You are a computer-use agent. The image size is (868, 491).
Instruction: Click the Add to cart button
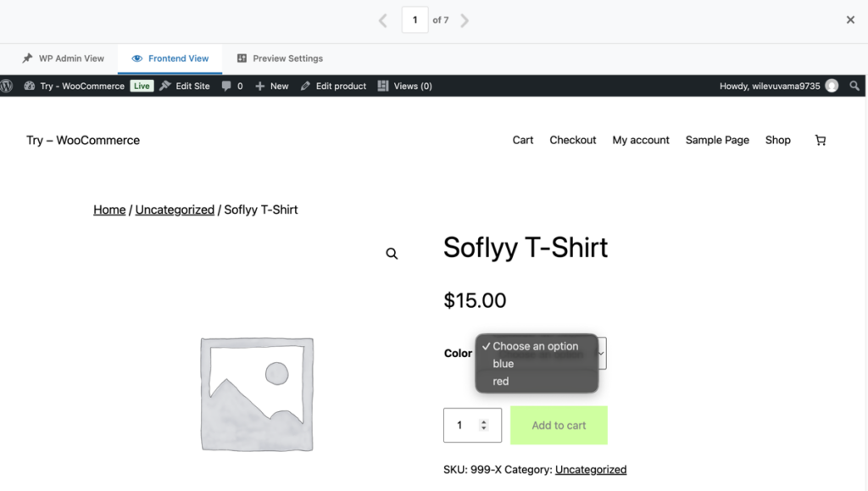(x=559, y=425)
